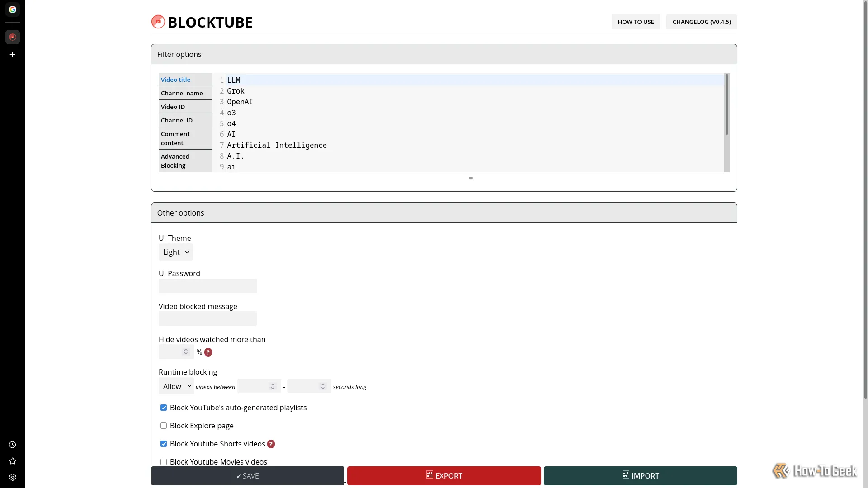Click the 'o3' filter line
The width and height of the screenshot is (868, 488).
[475, 113]
